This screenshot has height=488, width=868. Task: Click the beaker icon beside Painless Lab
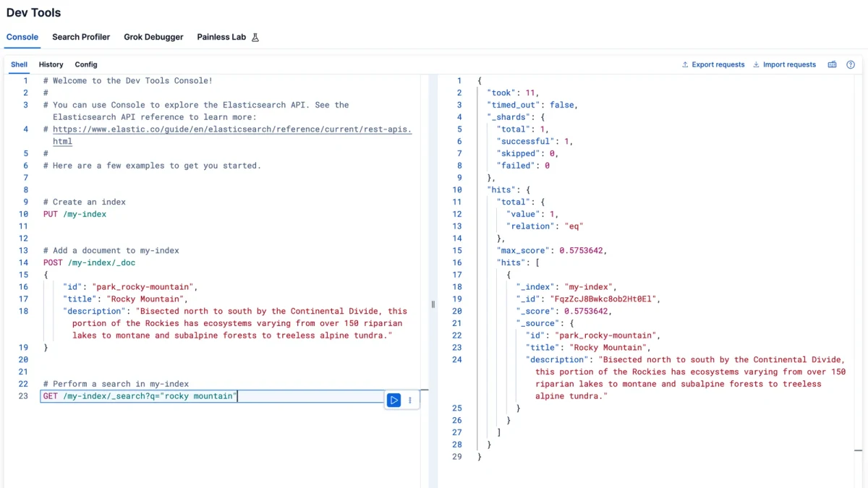pos(255,37)
